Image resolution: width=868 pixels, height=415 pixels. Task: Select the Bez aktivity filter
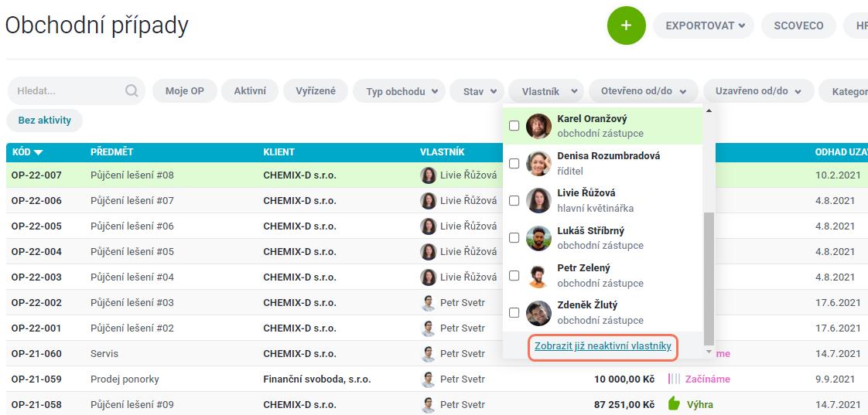(44, 120)
